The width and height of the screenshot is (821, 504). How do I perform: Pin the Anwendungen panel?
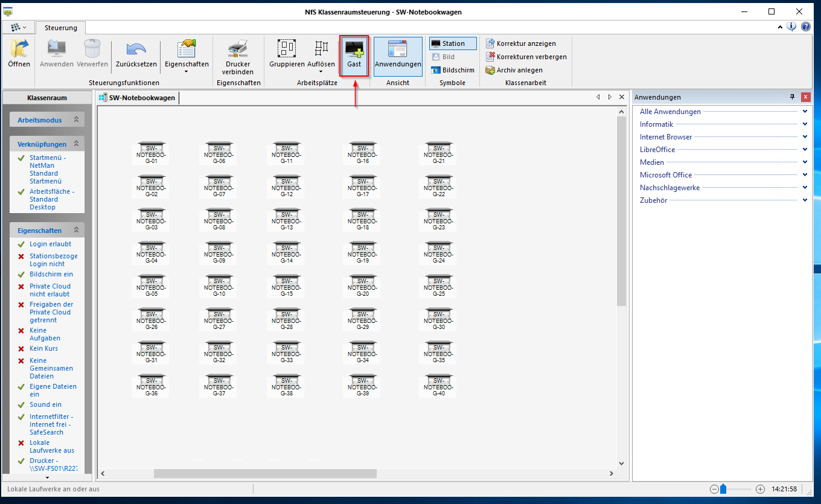click(x=793, y=97)
